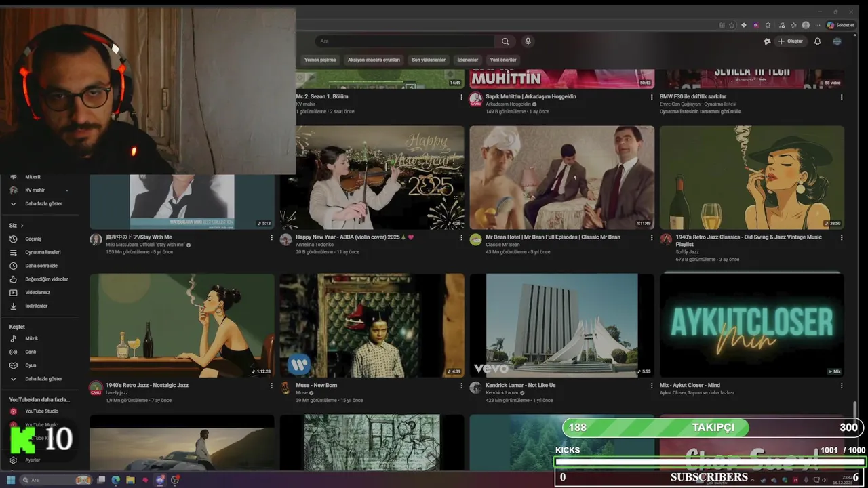Select Yeni öneriler chip

tap(503, 60)
